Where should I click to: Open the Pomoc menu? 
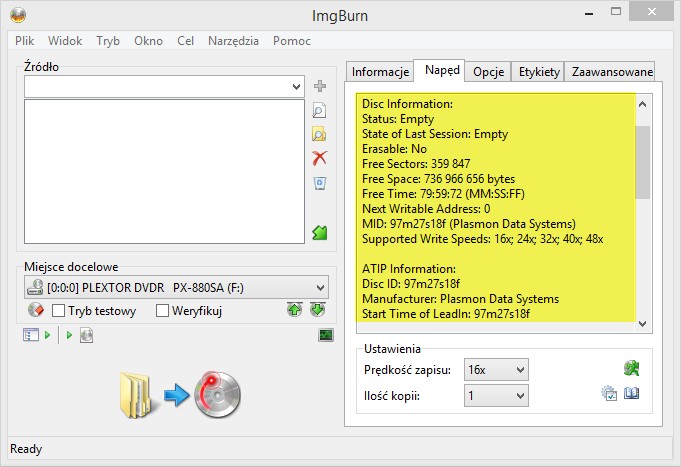pyautogui.click(x=292, y=41)
